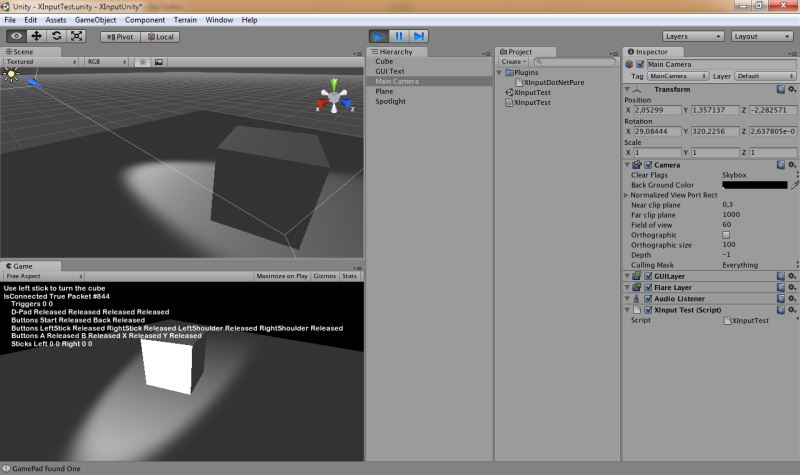Open the Transform component gear menu
The image size is (800, 475).
[792, 89]
